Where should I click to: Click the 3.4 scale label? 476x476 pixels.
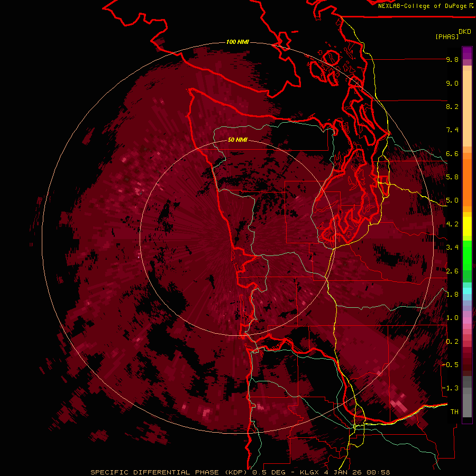click(x=452, y=248)
